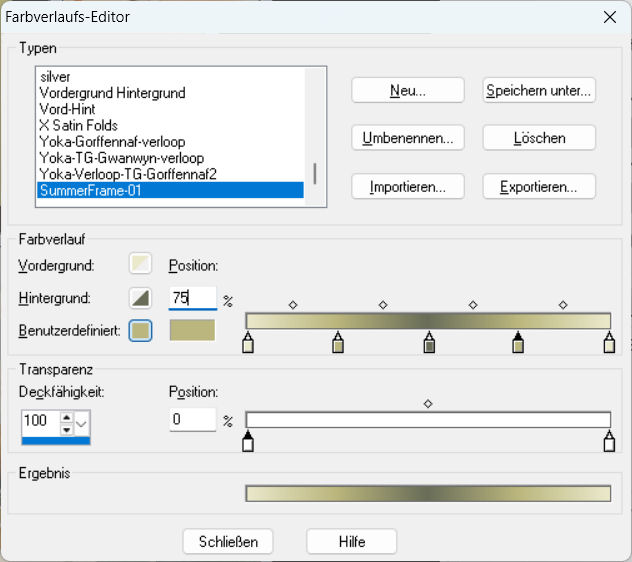Click the Farbverlauf Position percent field
632x562 pixels.
click(192, 298)
